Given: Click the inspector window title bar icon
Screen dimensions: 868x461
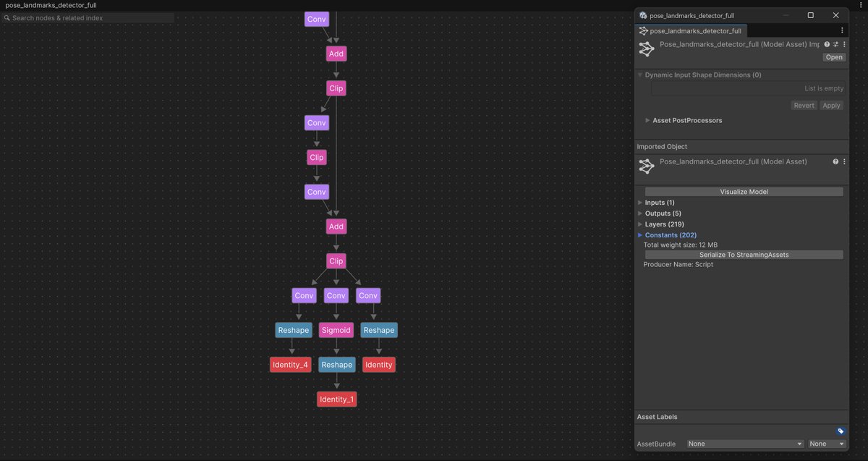Looking at the screenshot, I should click(643, 15).
